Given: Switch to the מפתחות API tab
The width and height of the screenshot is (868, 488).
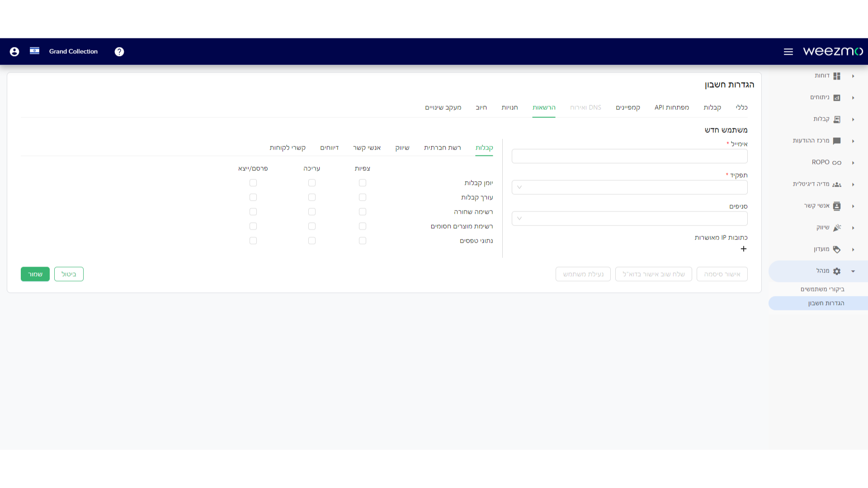Looking at the screenshot, I should tap(672, 108).
